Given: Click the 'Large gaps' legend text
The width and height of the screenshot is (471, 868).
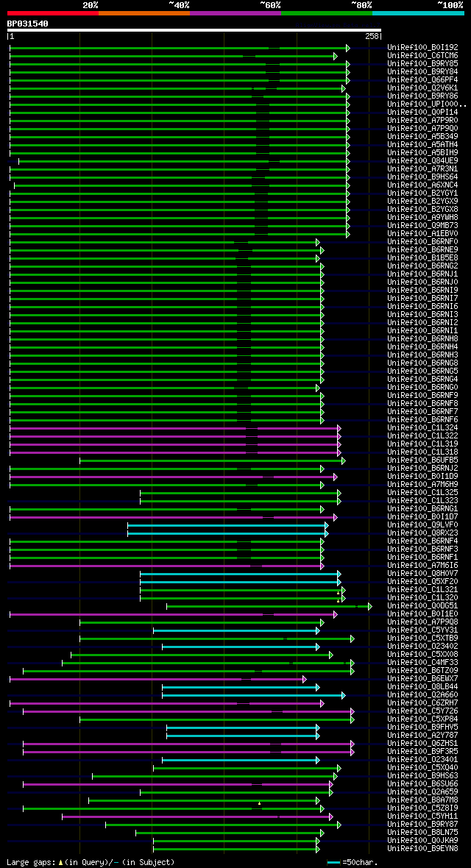Looking at the screenshot, I should coord(31,862).
